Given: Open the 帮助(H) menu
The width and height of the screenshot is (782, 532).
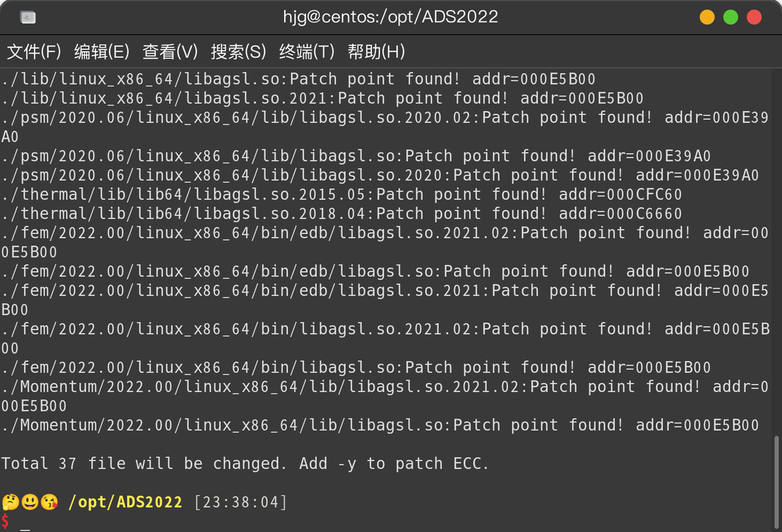Looking at the screenshot, I should coord(376,51).
